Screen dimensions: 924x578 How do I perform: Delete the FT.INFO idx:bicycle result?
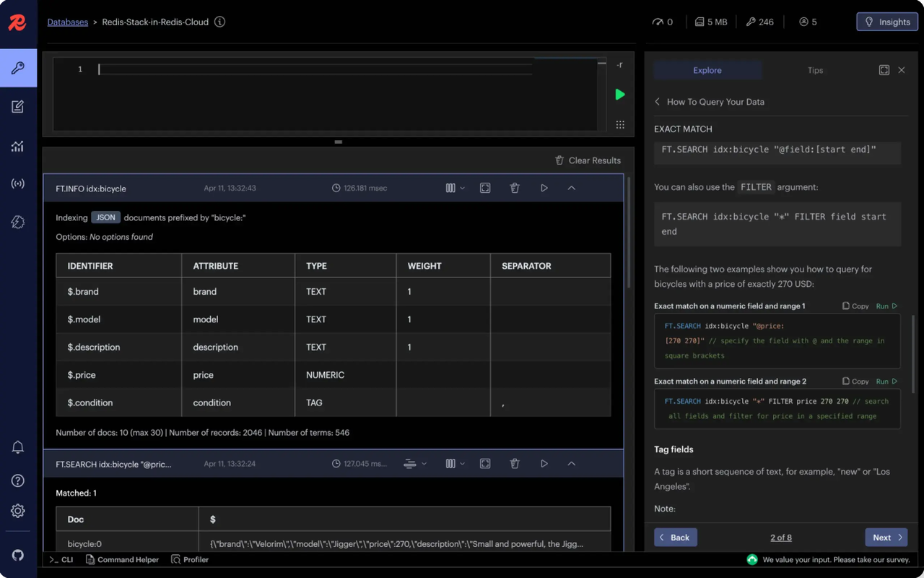tap(515, 188)
